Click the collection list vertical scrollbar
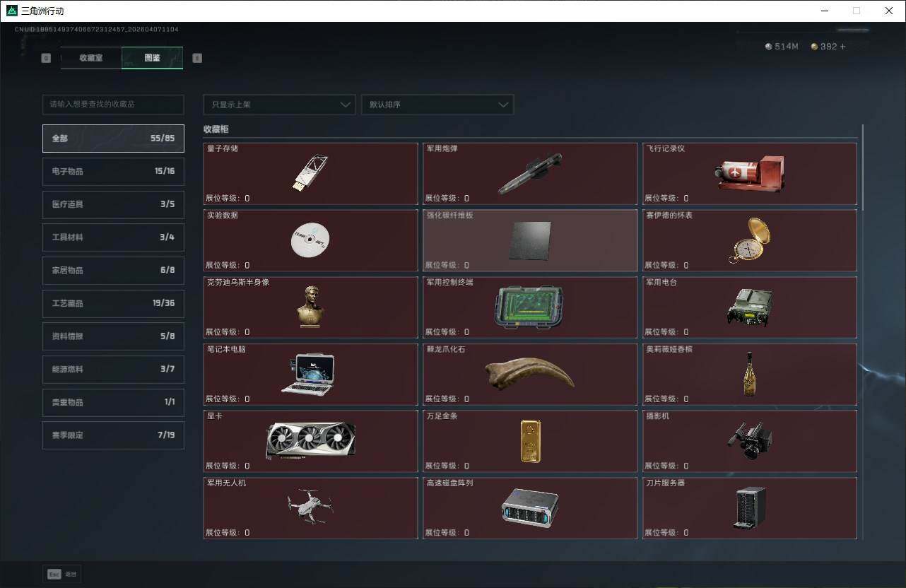This screenshot has height=588, width=906. click(862, 167)
